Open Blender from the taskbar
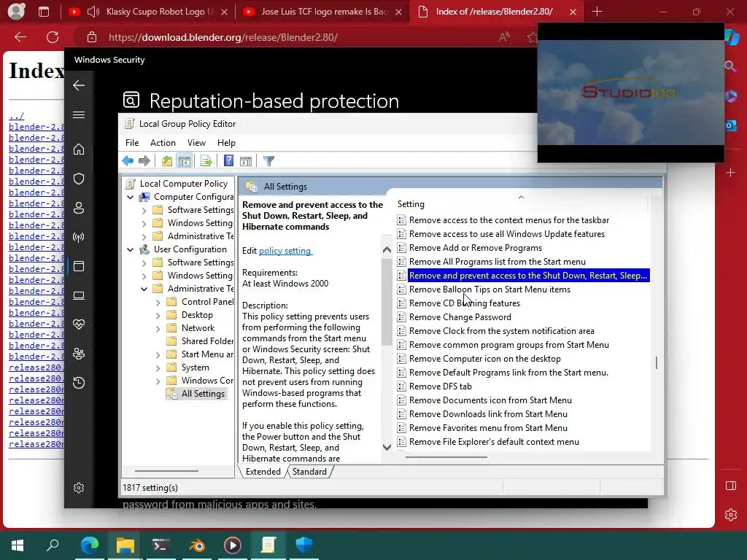Screen dimensions: 747x560 click(197, 545)
